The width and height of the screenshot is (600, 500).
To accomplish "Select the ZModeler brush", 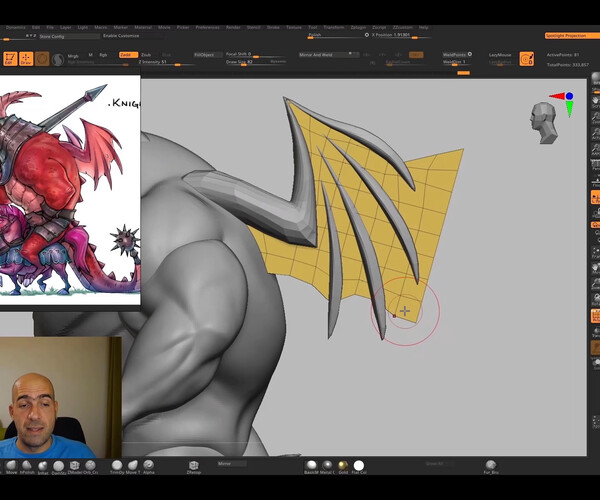I will coord(74,465).
